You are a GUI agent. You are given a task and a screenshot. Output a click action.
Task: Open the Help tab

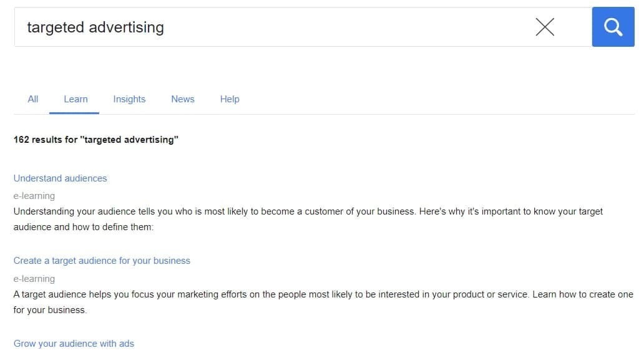coord(230,99)
